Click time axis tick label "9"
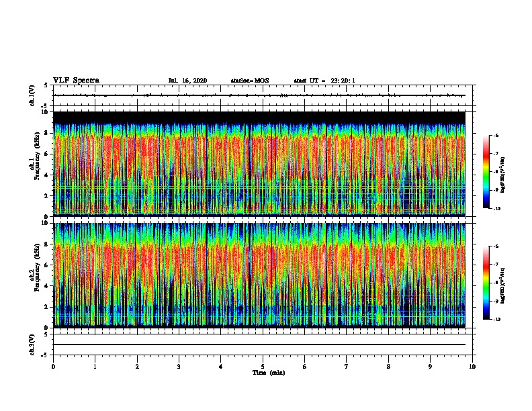Viewport: 532px width, 411px height. point(430,367)
